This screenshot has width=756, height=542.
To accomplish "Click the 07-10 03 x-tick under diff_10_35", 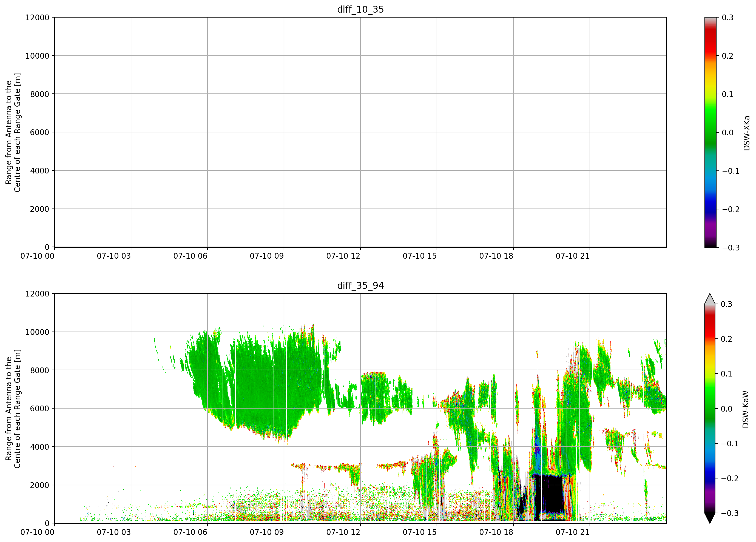I will [x=114, y=256].
